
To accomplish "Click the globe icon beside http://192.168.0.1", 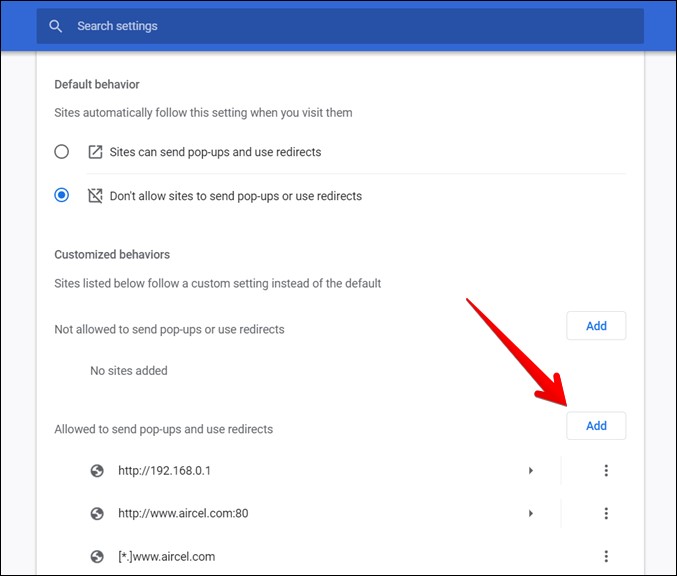I will tap(97, 471).
